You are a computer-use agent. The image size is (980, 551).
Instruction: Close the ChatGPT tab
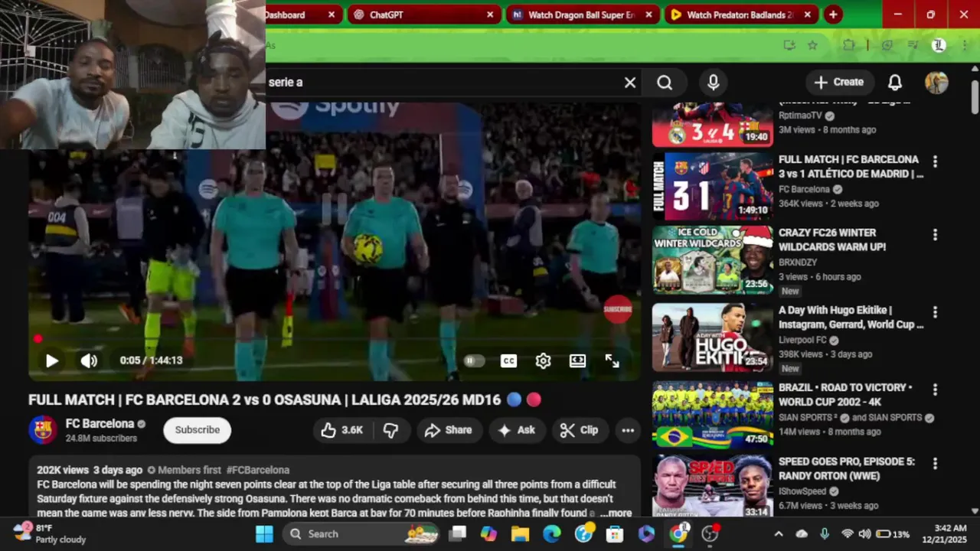(490, 15)
